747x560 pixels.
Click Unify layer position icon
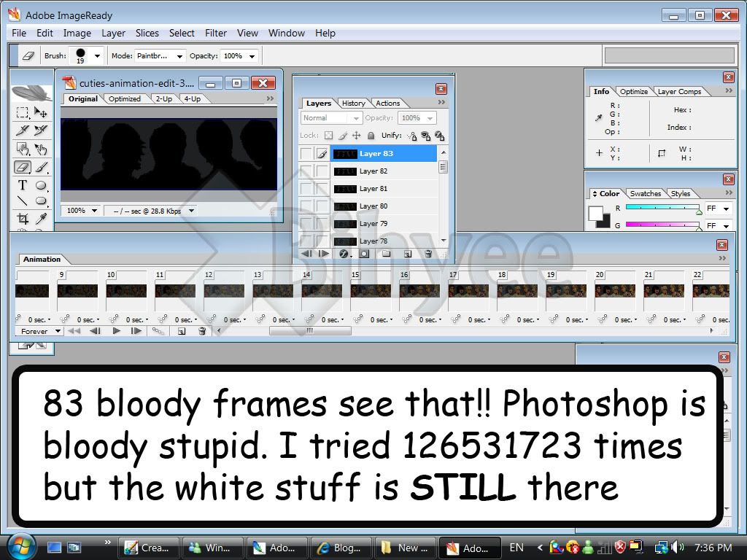click(412, 136)
